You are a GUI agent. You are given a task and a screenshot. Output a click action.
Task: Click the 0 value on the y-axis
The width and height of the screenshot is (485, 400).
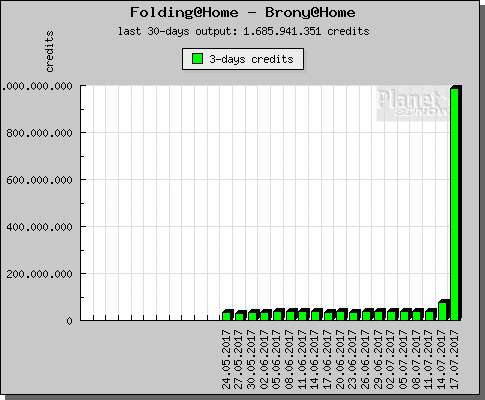69,321
